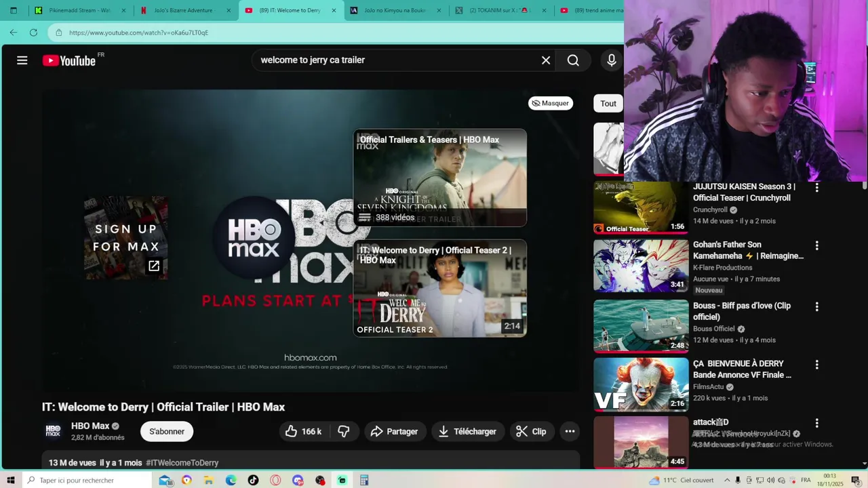Image resolution: width=868 pixels, height=488 pixels.
Task: View site information lock icon in the address bar
Action: click(x=59, y=33)
